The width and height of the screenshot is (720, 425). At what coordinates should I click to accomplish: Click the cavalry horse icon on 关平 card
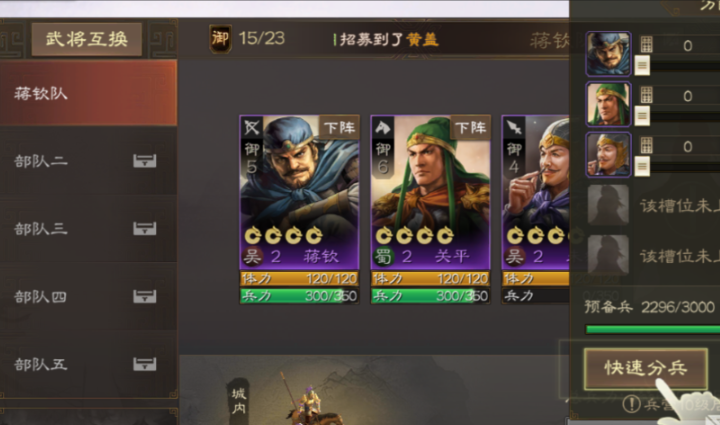coord(382,128)
